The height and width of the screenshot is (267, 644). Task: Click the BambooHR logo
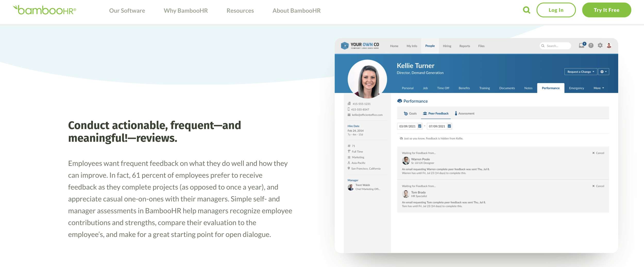pos(44,10)
